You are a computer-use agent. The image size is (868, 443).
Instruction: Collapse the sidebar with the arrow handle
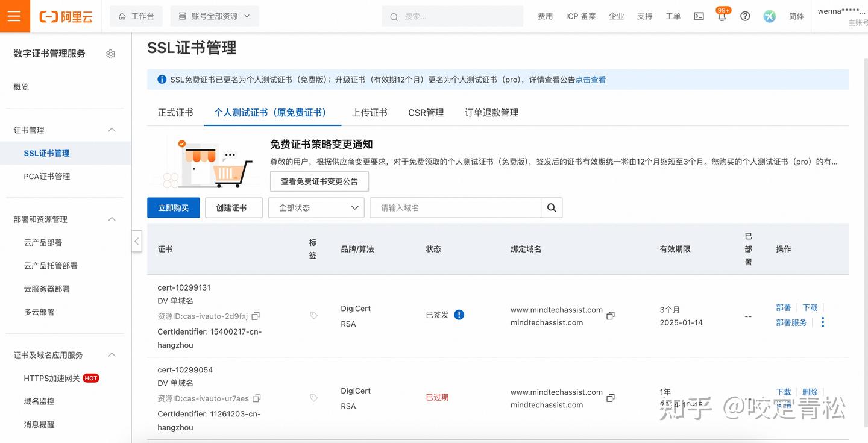coord(137,241)
